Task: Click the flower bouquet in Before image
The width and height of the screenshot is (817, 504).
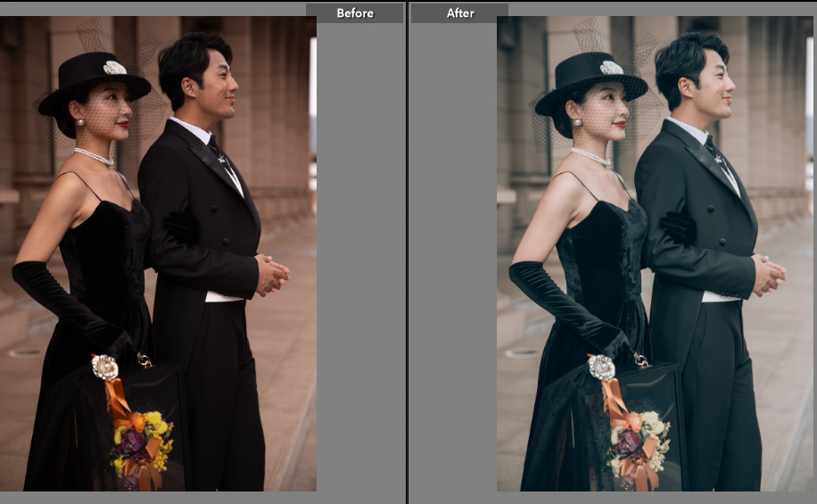Action: point(141,442)
